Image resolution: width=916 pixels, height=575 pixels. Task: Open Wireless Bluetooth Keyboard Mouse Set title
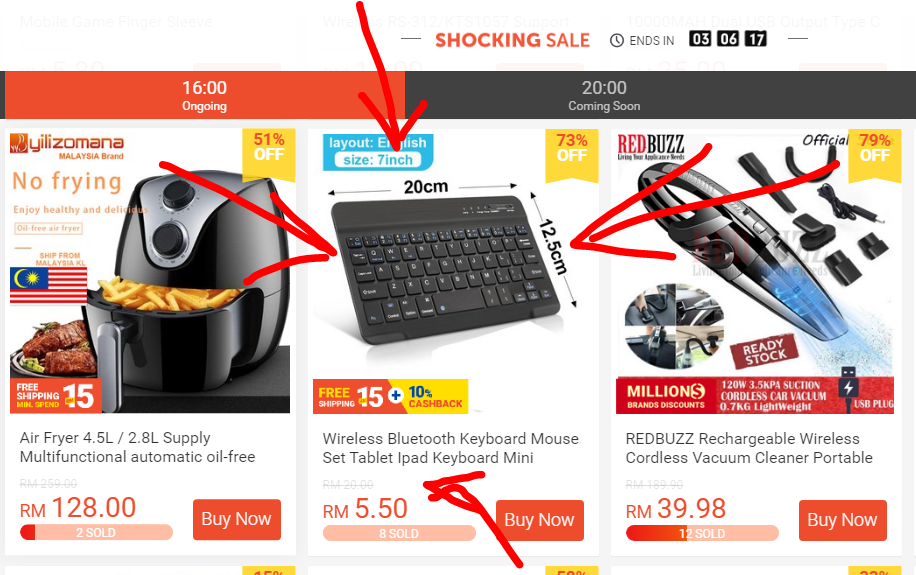[450, 448]
